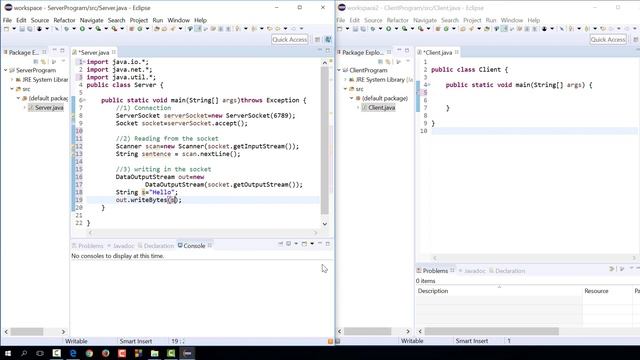The width and height of the screenshot is (640, 360).
Task: Close the Client.java editor tab
Action: (x=457, y=52)
